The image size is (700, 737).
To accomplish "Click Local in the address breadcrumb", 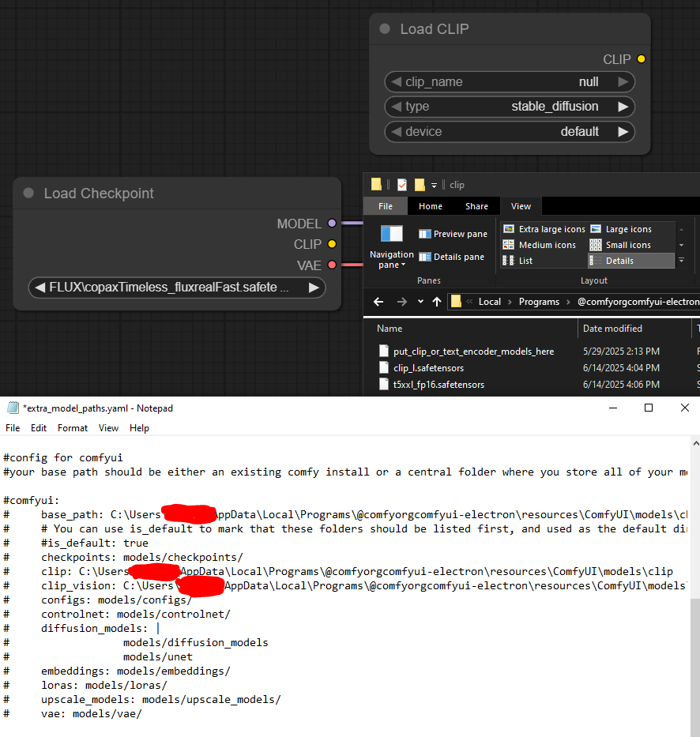I will click(x=489, y=302).
